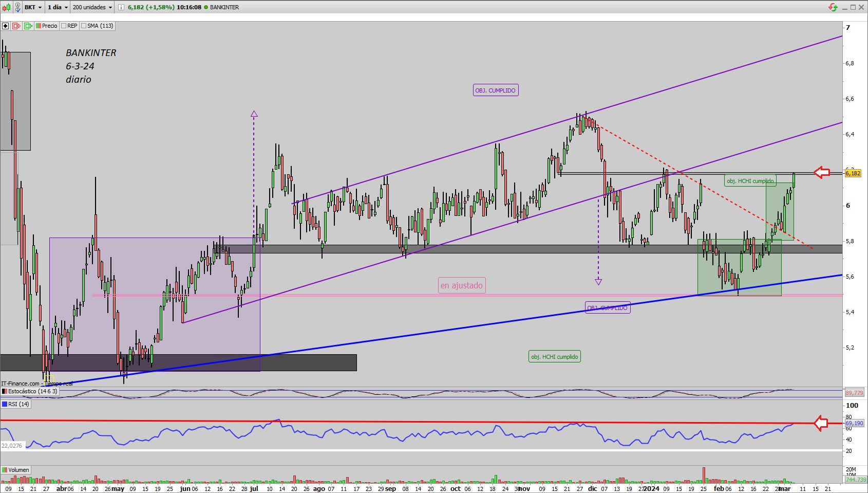This screenshot has height=493, width=868.
Task: Click the 10:16:08 time in the header
Action: (x=189, y=7)
